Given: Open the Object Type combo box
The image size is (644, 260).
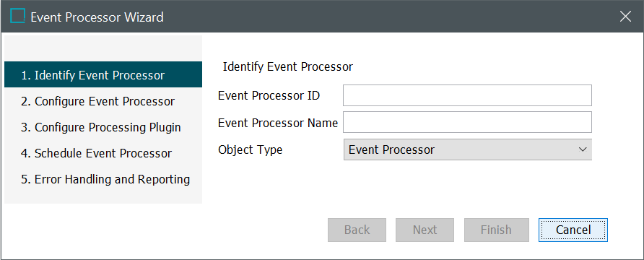Looking at the screenshot, I should (x=467, y=149).
